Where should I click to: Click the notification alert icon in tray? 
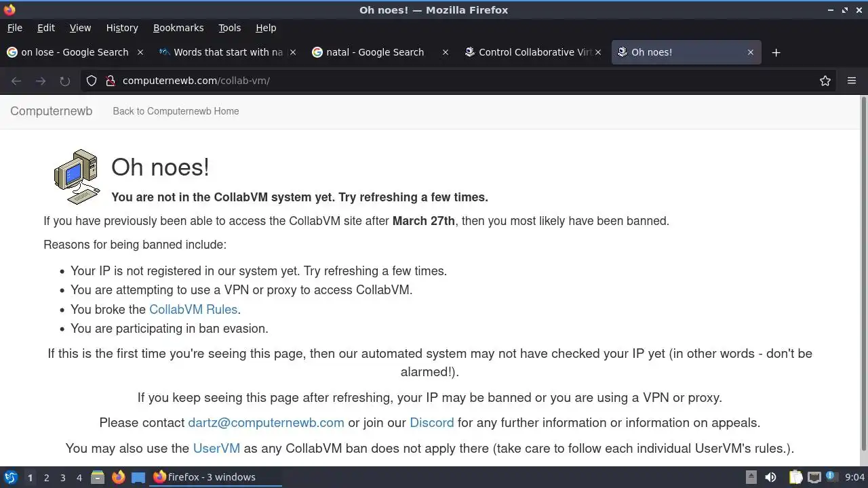coord(831,476)
